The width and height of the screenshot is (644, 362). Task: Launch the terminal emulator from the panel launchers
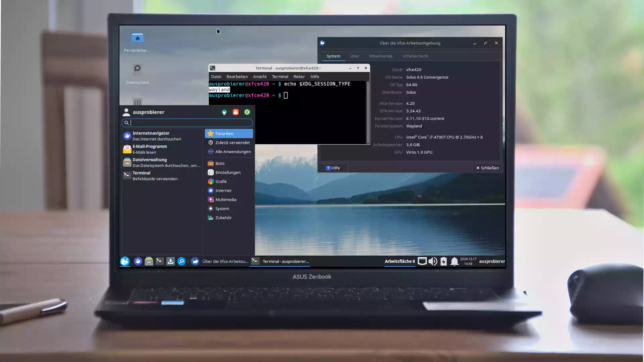click(160, 261)
